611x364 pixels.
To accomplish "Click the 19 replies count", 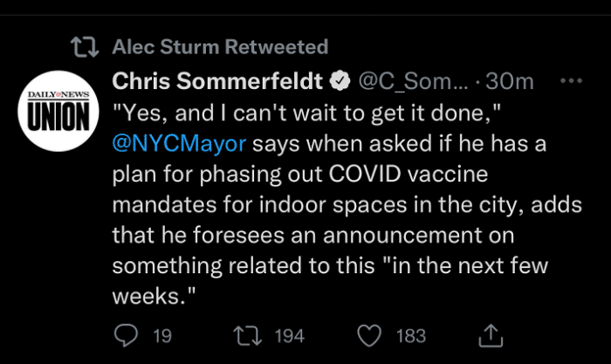I will click(x=161, y=335).
